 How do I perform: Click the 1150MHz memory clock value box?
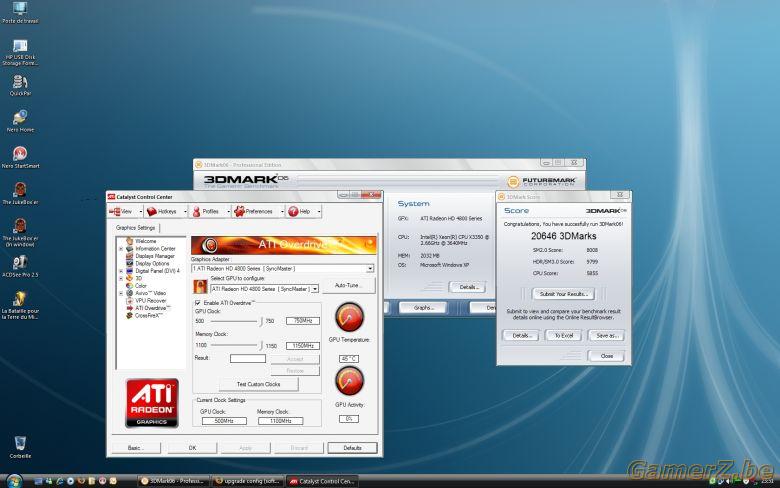(302, 346)
